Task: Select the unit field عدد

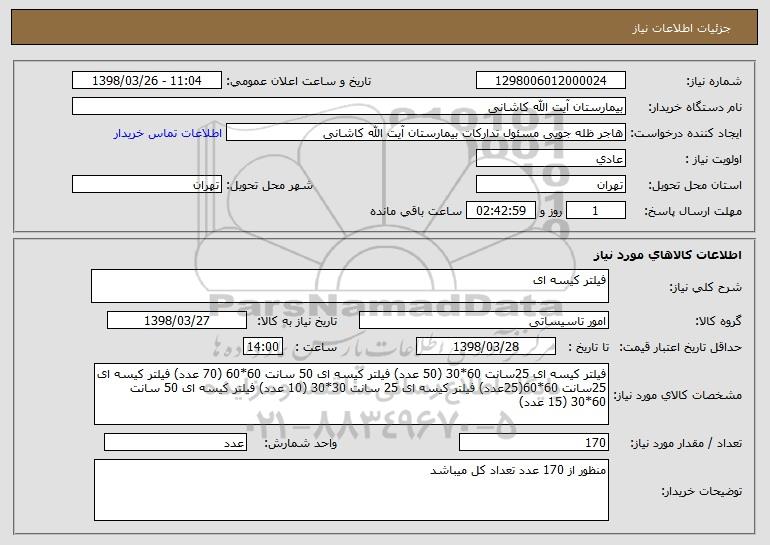Action: tap(175, 442)
